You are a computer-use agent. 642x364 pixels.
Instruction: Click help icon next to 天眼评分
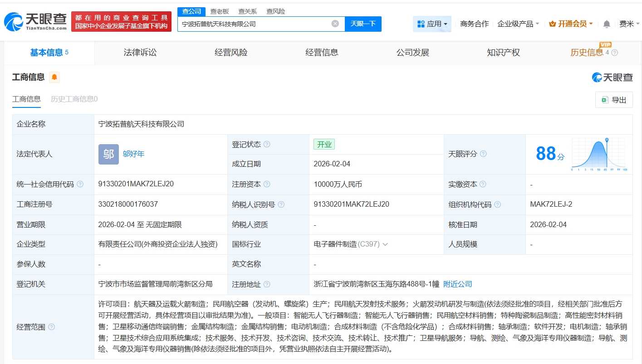[x=483, y=154]
